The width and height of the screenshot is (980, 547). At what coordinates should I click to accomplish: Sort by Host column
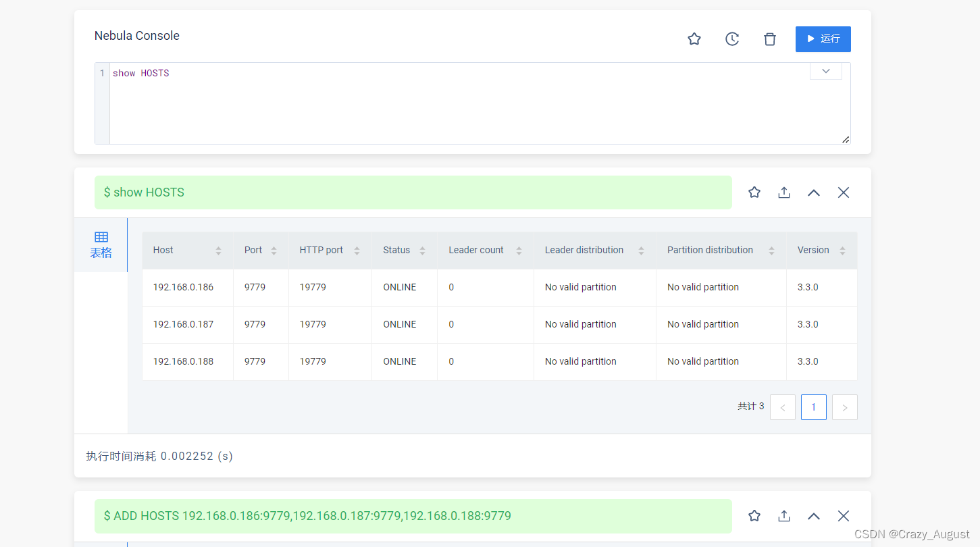click(x=218, y=251)
